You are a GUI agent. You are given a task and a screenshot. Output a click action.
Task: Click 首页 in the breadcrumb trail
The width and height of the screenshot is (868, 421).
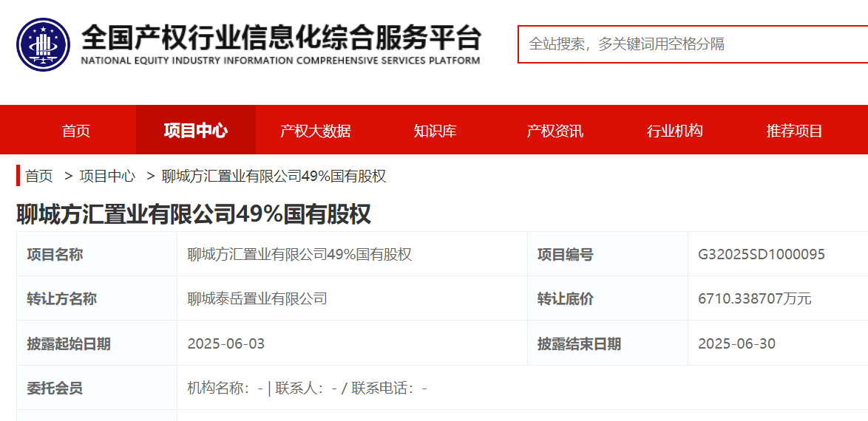(x=39, y=177)
